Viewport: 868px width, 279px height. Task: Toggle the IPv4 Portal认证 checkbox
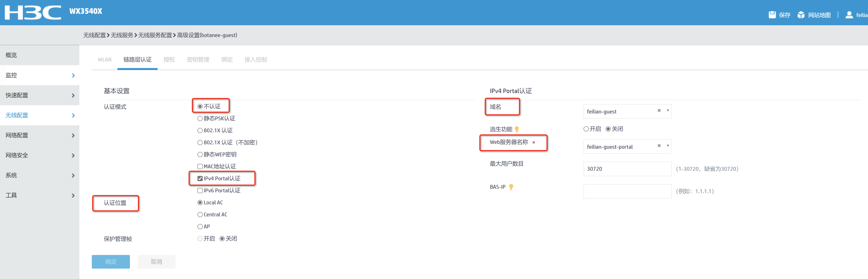200,179
